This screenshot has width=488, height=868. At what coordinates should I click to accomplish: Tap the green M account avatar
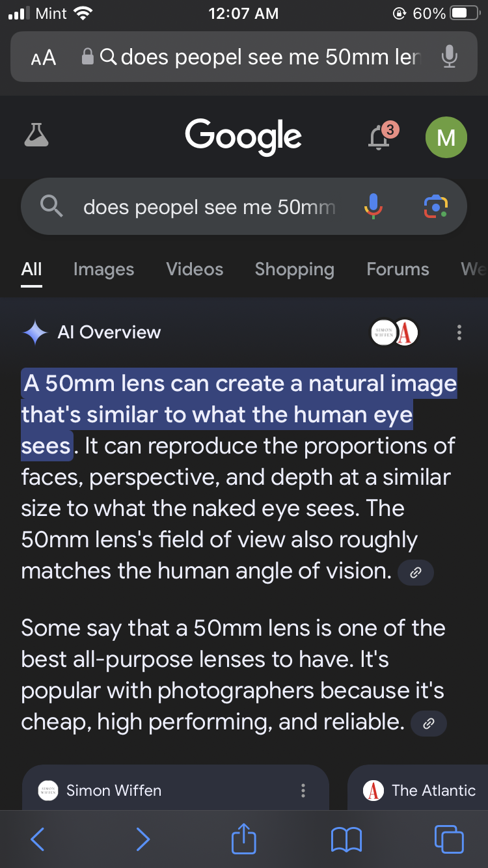(x=446, y=137)
